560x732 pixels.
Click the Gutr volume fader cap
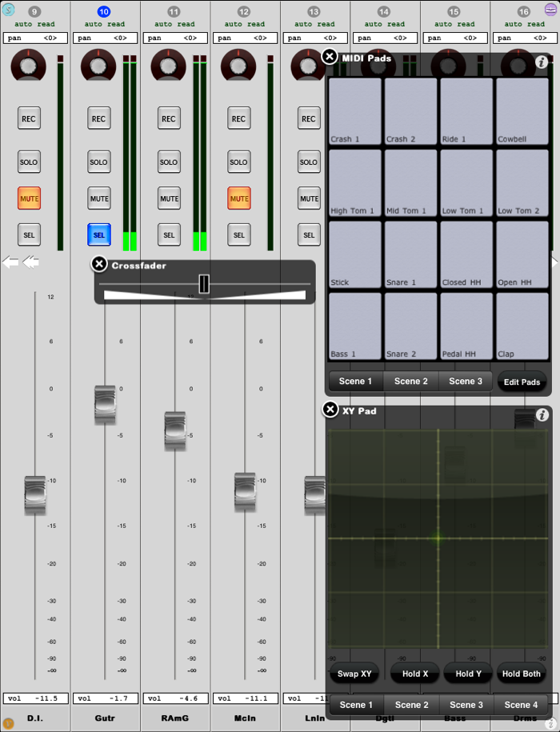105,405
